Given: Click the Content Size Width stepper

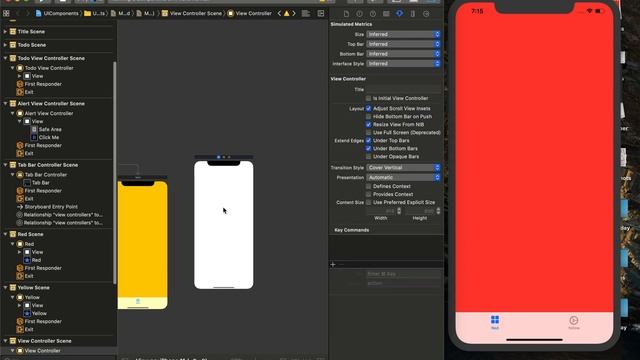Looking at the screenshot, I should (399, 211).
